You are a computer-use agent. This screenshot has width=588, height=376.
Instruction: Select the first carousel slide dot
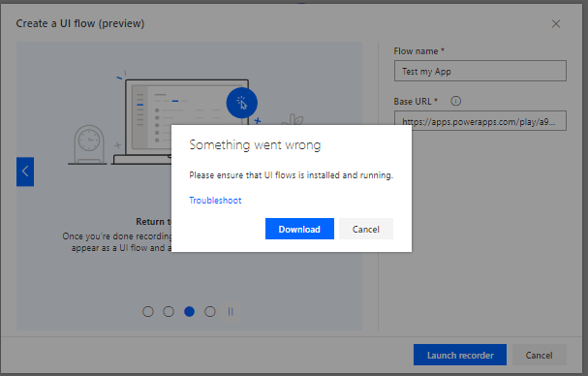(x=148, y=311)
